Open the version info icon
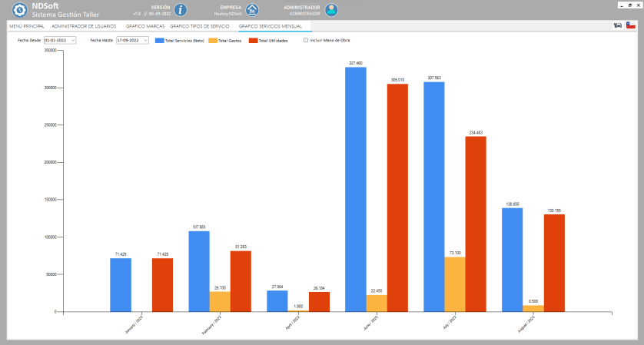The width and height of the screenshot is (644, 345). point(181,10)
